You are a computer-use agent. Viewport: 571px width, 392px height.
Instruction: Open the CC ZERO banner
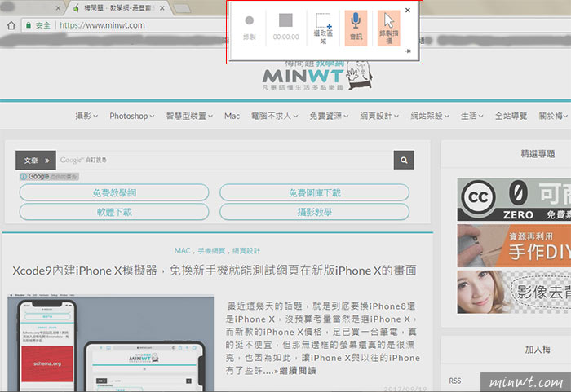(514, 200)
